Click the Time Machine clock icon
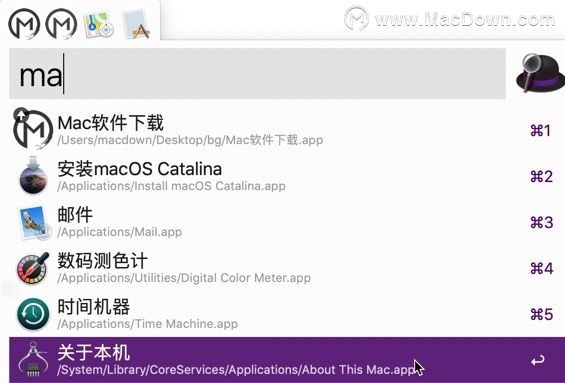The width and height of the screenshot is (565, 383). click(x=33, y=314)
